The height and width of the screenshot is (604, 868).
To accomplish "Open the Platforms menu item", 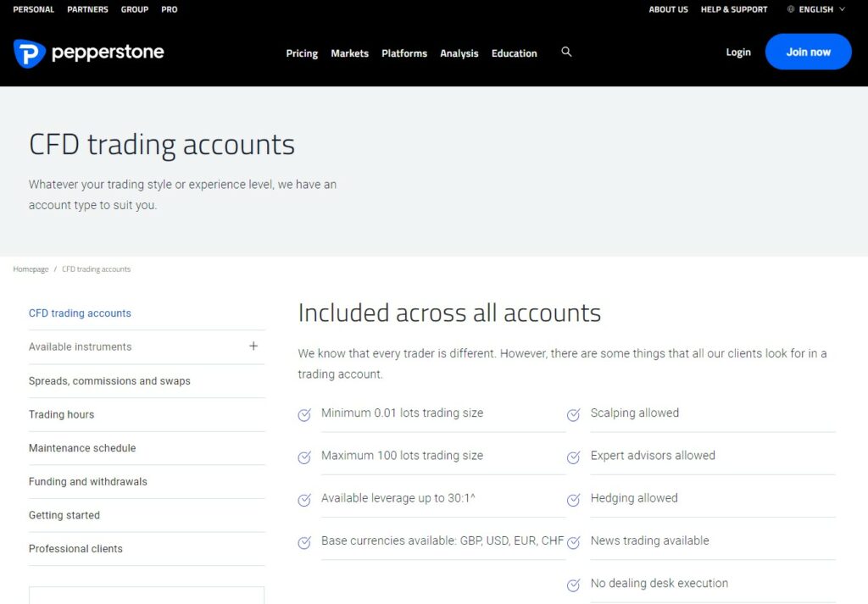I will (404, 53).
